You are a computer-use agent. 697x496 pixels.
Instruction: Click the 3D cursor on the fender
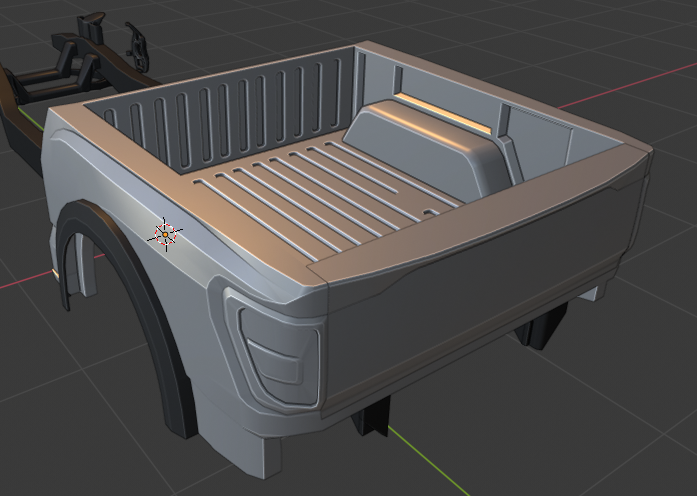tap(165, 234)
